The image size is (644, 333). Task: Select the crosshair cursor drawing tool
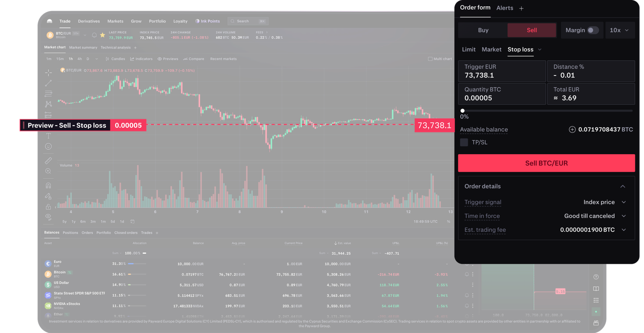48,73
